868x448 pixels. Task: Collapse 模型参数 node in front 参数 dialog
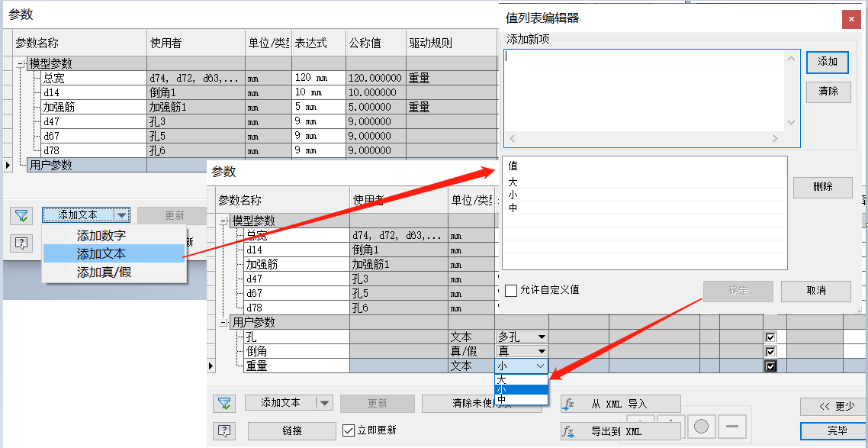223,221
